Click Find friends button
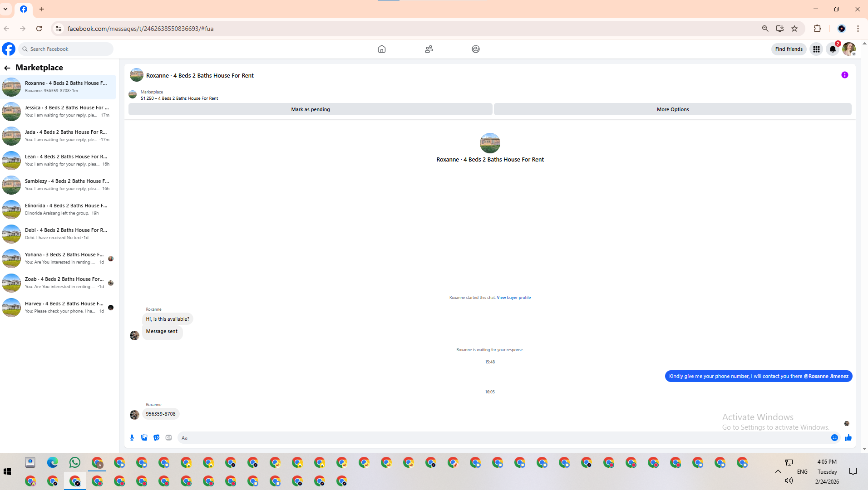Viewport: 868px width, 490px height. [x=789, y=49]
